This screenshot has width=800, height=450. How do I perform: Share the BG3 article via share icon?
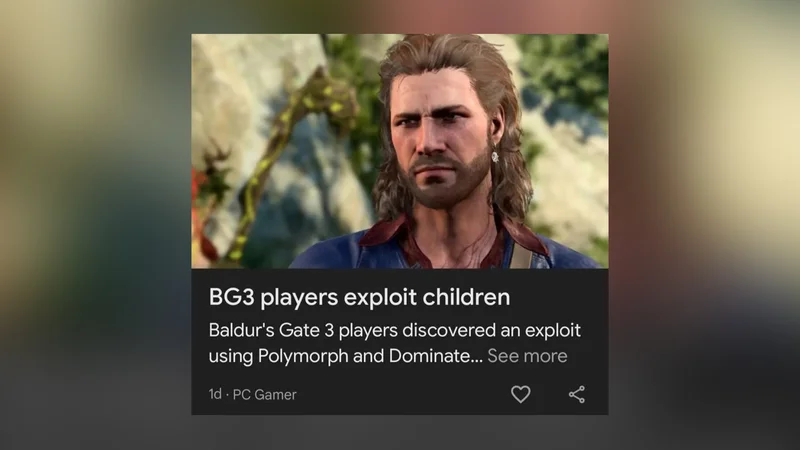577,394
